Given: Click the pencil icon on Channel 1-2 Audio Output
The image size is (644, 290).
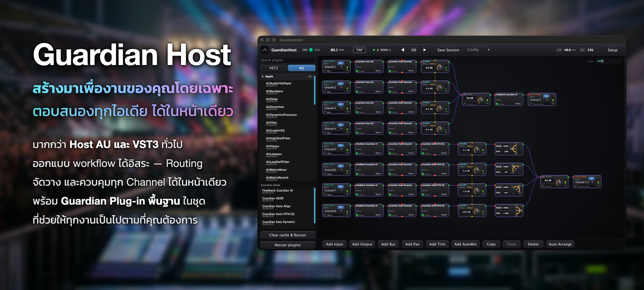Looking at the screenshot, I should click(576, 186).
